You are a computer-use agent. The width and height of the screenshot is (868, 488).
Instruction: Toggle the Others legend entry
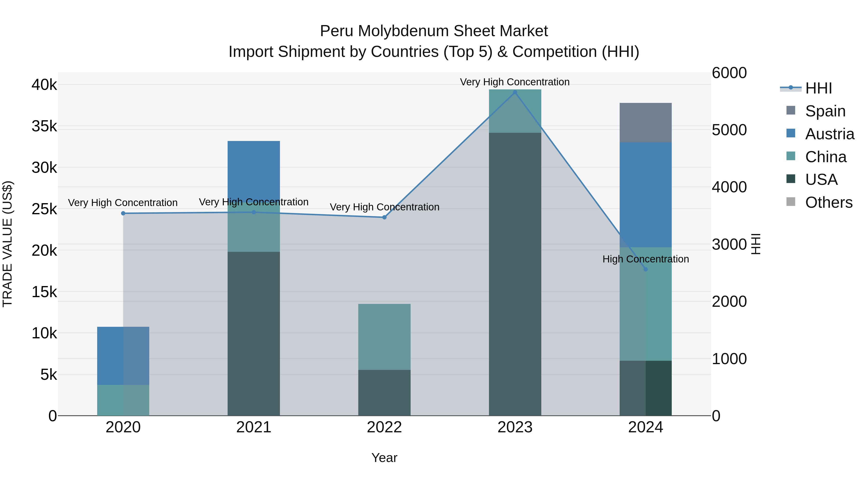[819, 202]
